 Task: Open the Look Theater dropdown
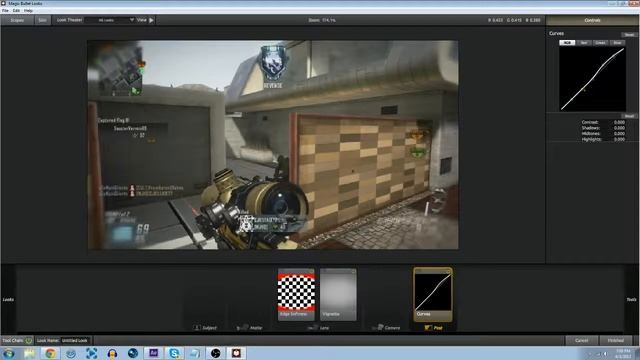(x=110, y=20)
